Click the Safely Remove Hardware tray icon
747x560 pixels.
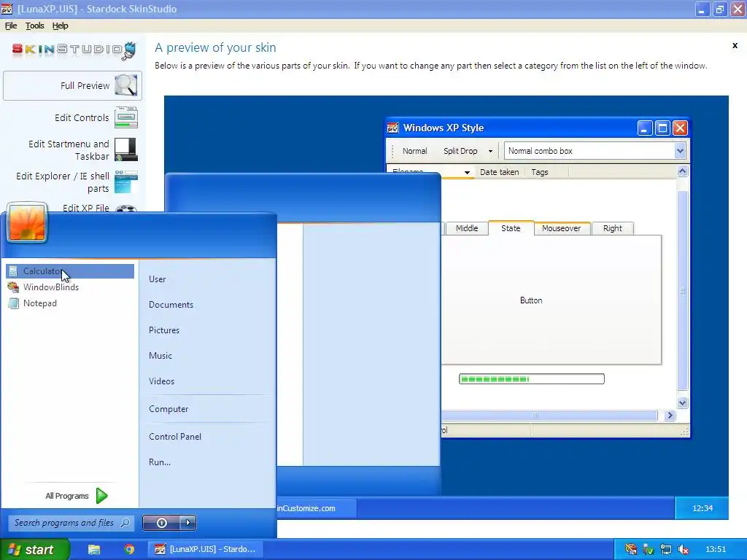pyautogui.click(x=648, y=549)
